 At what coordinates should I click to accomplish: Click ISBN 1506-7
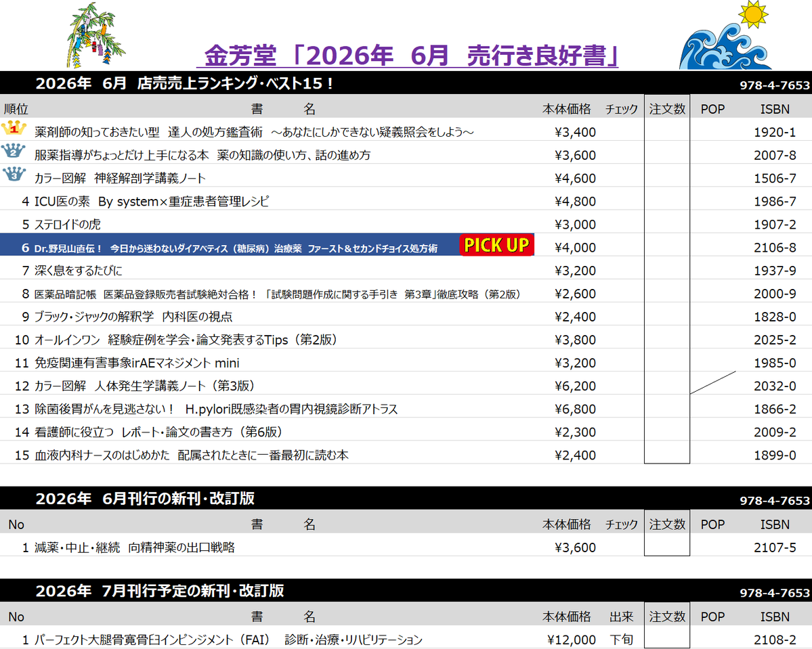pyautogui.click(x=775, y=178)
